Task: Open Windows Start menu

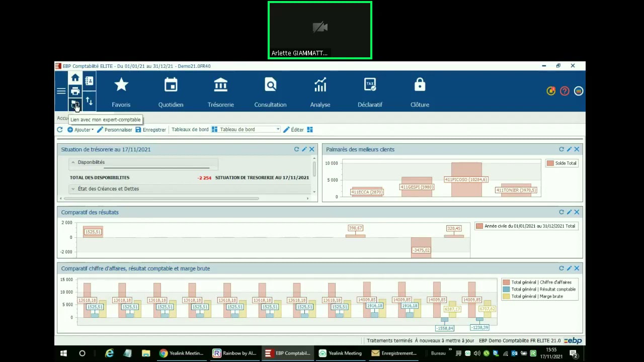Action: pyautogui.click(x=63, y=353)
